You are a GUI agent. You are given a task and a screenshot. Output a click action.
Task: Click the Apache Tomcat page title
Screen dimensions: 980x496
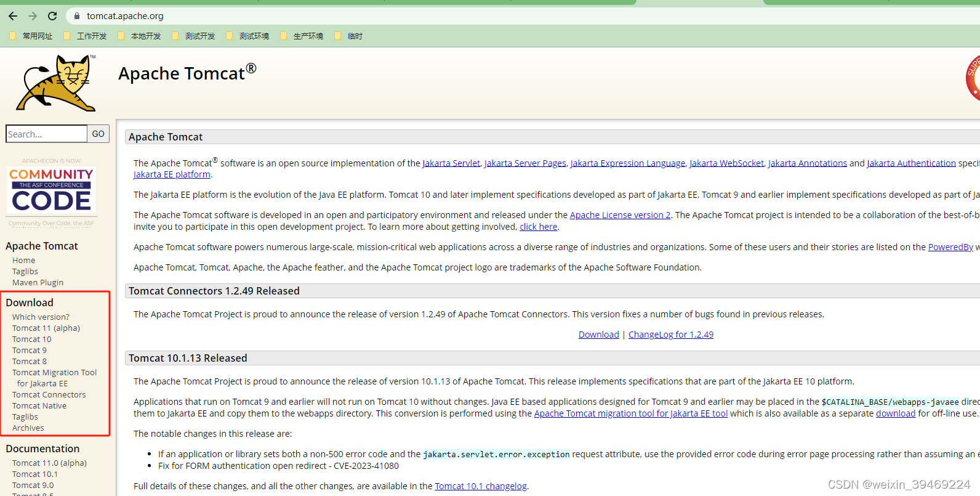tap(187, 73)
